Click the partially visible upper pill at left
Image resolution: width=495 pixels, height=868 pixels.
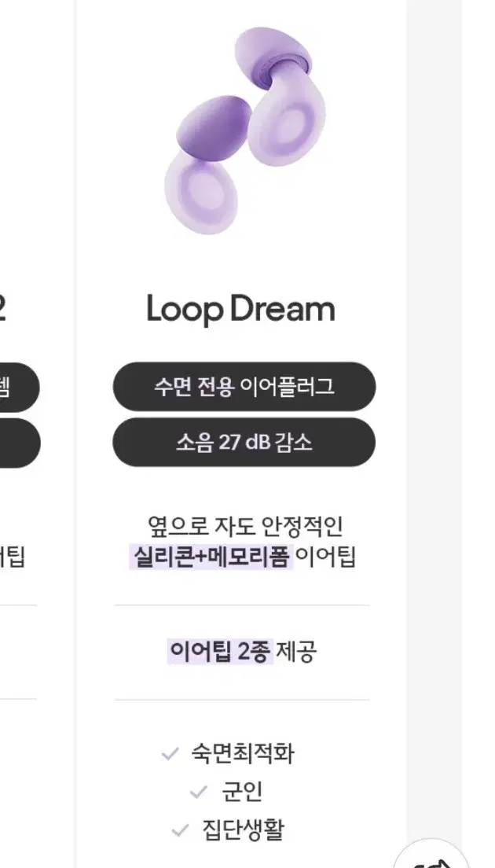[x=19, y=387]
